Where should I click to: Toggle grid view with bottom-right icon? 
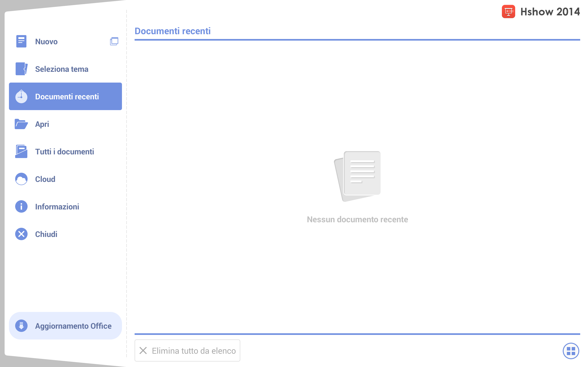(571, 351)
